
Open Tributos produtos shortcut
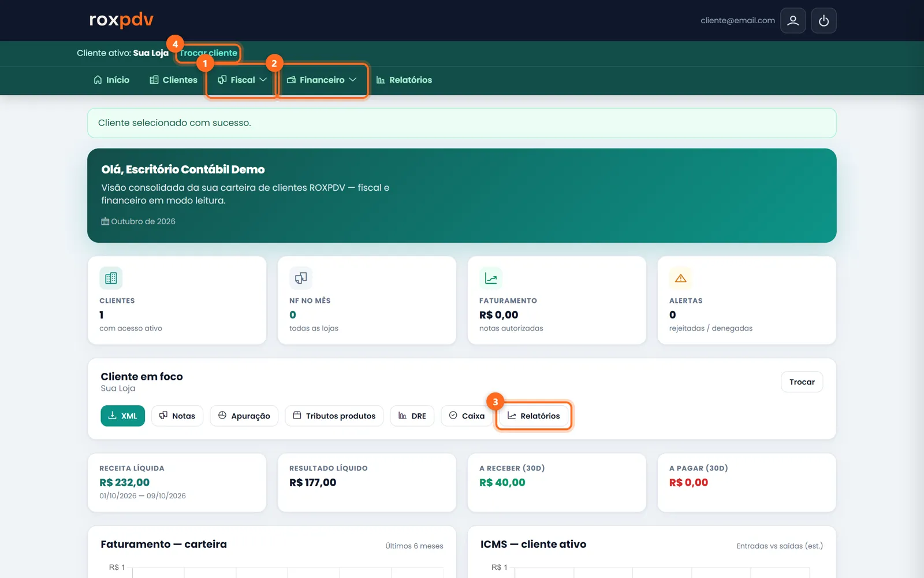[334, 416]
